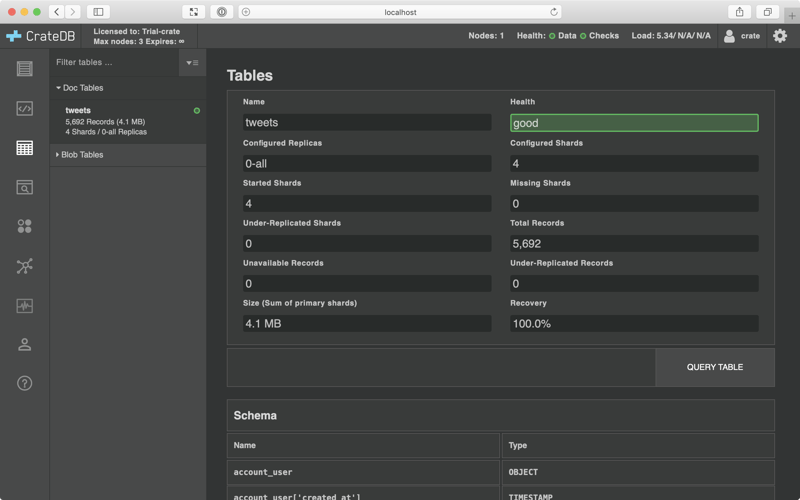Click the QUERY TABLE button
The height and width of the screenshot is (500, 800).
pyautogui.click(x=714, y=367)
